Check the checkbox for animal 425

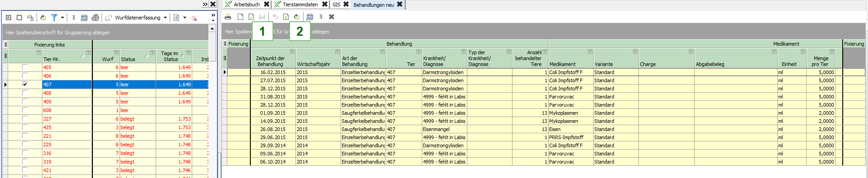tap(25, 127)
